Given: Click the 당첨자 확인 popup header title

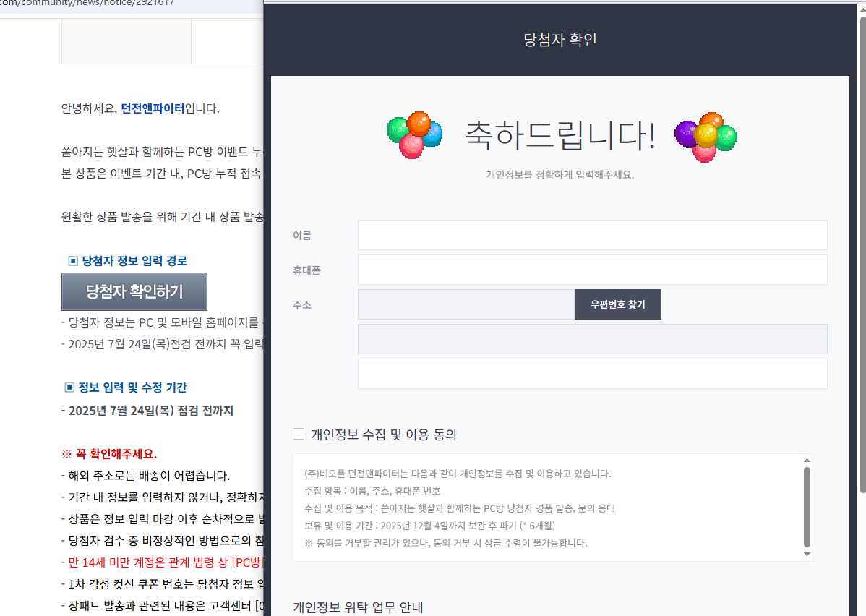Looking at the screenshot, I should (560, 40).
